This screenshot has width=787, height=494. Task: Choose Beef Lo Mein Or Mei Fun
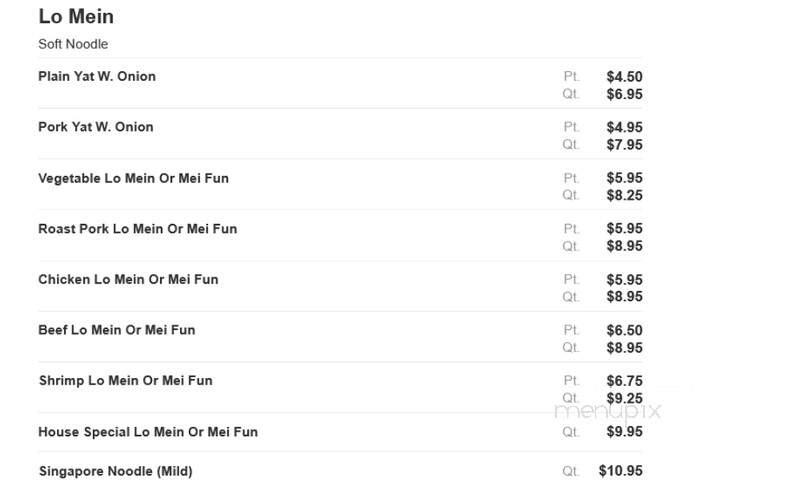click(x=117, y=330)
